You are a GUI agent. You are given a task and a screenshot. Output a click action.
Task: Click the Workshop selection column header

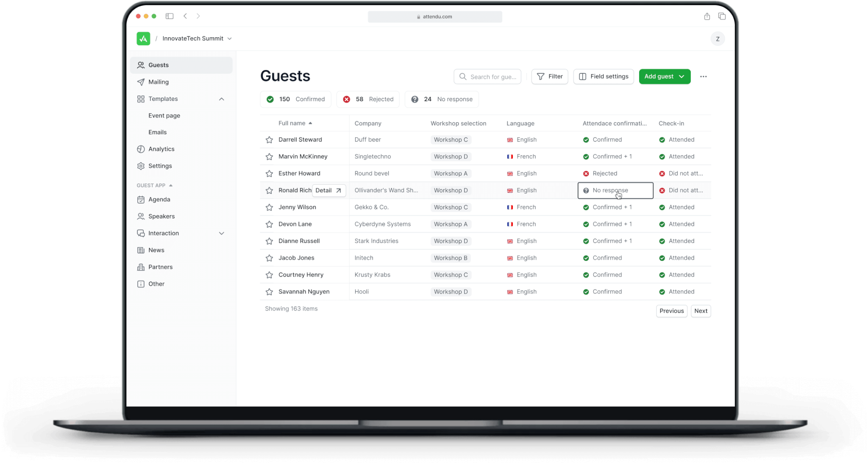pyautogui.click(x=458, y=123)
